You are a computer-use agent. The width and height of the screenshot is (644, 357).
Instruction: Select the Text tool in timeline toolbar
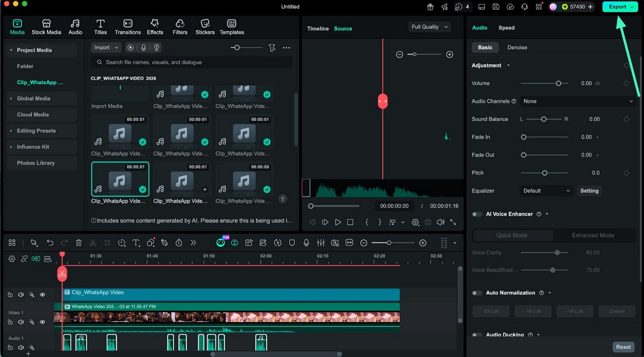point(136,243)
